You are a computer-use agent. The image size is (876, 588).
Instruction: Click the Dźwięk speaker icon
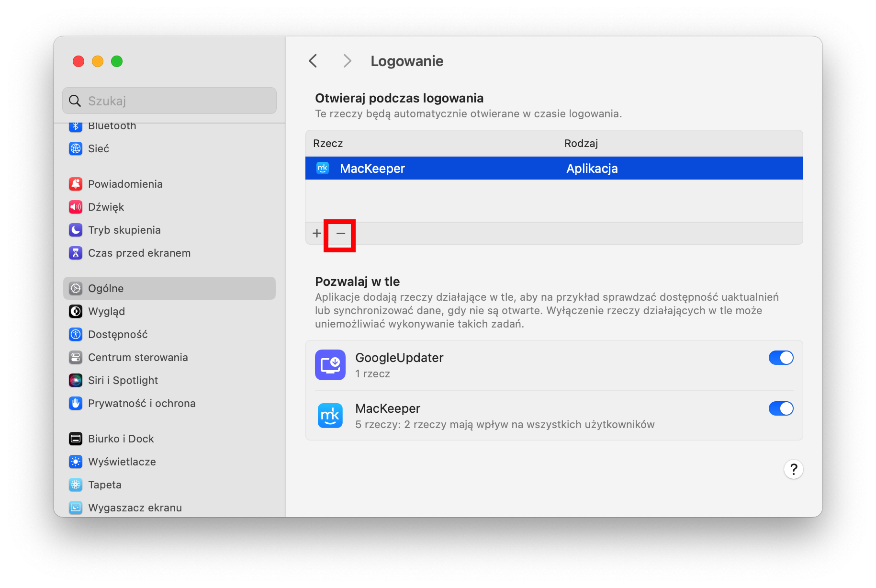(76, 207)
